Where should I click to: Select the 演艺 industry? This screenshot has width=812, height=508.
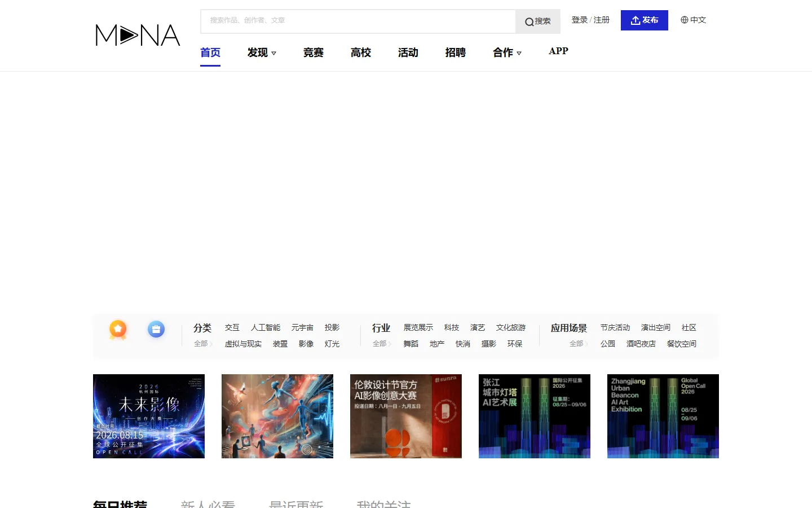[x=478, y=327]
